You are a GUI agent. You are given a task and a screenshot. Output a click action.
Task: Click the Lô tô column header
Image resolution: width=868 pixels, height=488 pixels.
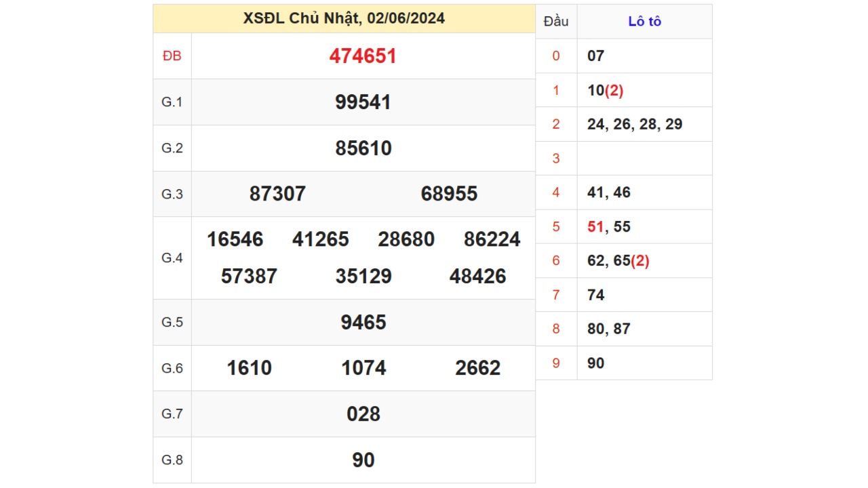coord(644,22)
